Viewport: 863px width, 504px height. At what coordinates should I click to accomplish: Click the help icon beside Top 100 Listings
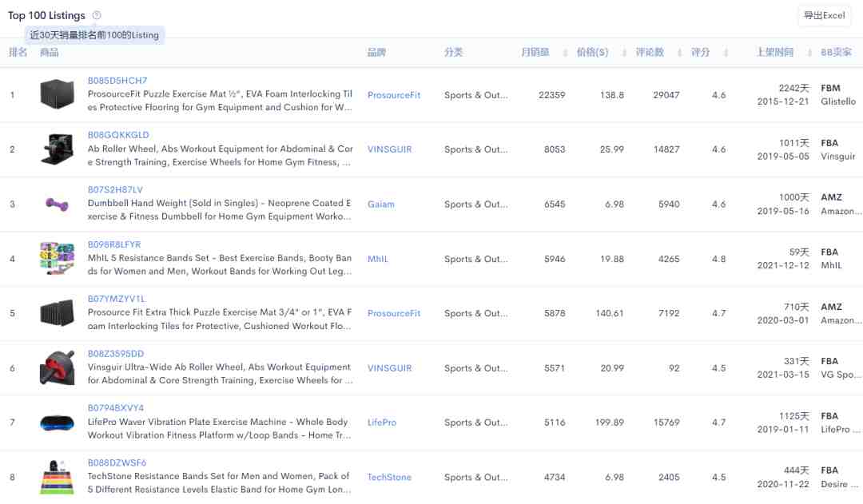click(97, 15)
